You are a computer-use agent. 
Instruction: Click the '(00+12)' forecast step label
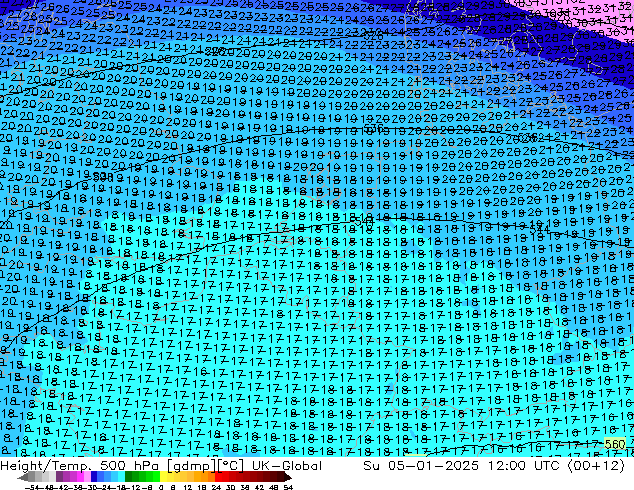click(x=596, y=466)
